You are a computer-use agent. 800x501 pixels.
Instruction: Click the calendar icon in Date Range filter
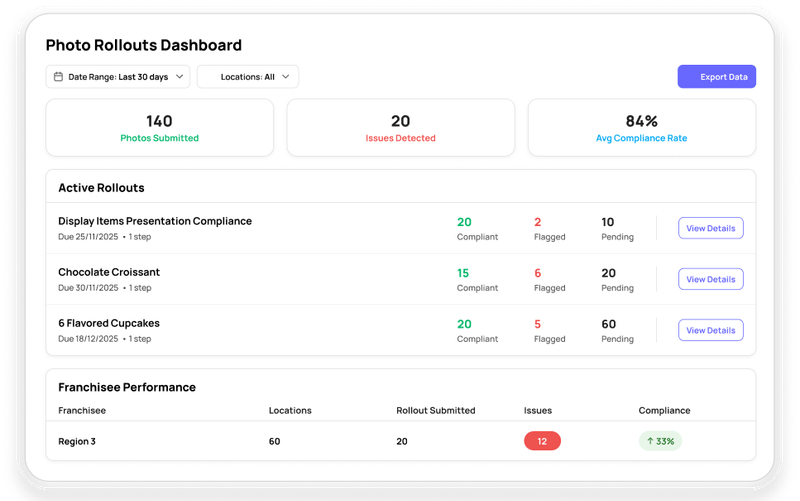point(59,77)
